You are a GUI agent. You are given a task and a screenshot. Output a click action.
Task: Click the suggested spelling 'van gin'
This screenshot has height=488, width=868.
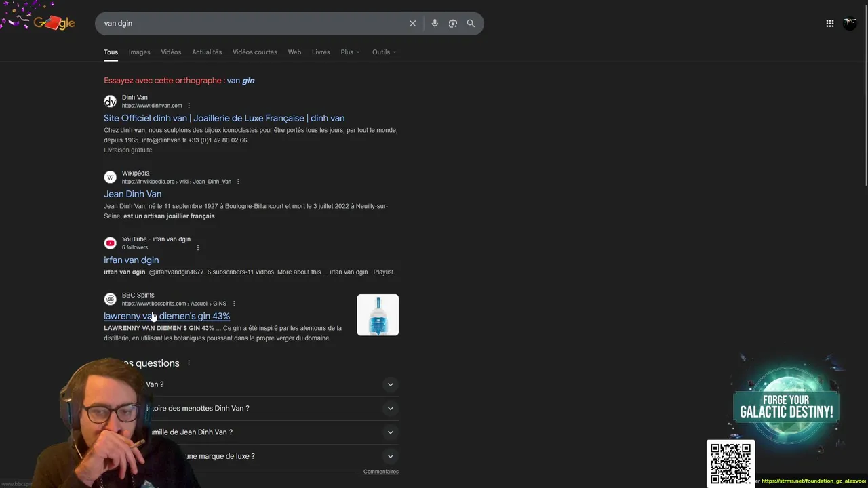241,81
